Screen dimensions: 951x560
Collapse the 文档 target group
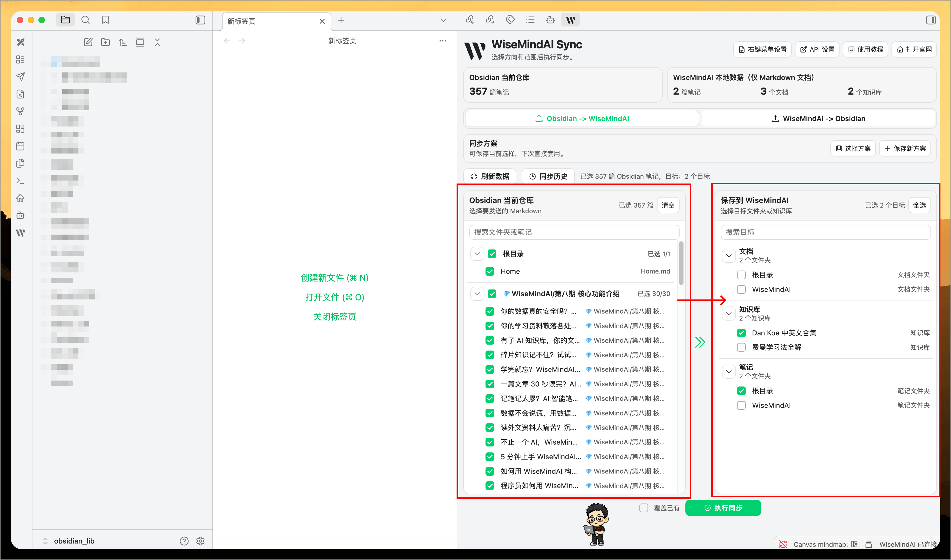click(x=729, y=255)
